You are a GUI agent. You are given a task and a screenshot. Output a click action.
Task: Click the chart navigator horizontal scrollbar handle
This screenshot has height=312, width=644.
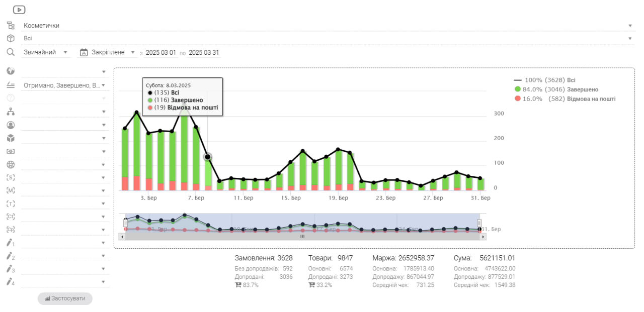tap(302, 236)
